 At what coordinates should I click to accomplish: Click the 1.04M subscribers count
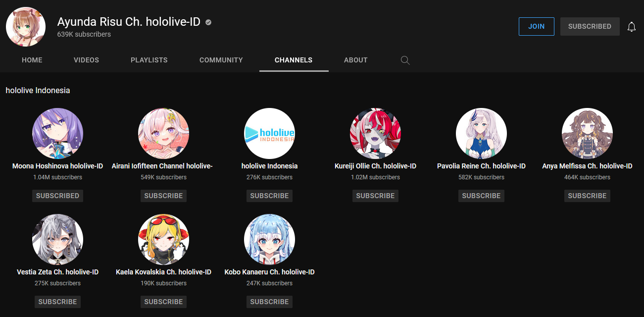[x=57, y=177]
